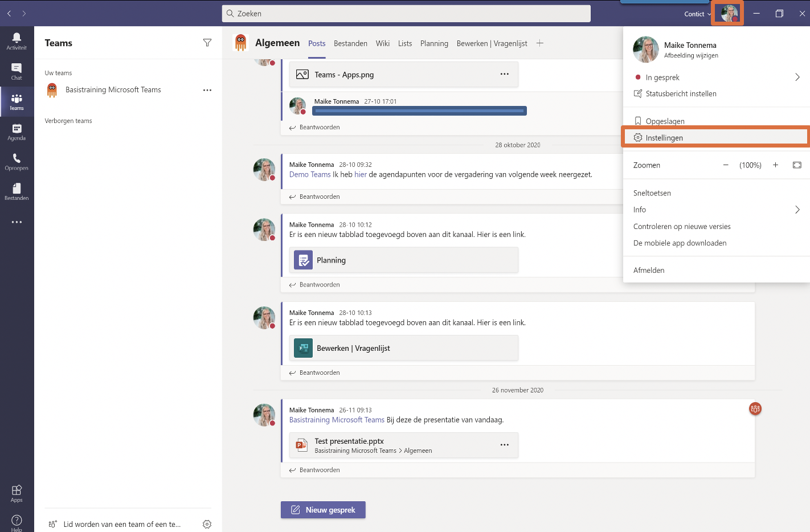Open the Agenda calendar icon

tap(17, 132)
